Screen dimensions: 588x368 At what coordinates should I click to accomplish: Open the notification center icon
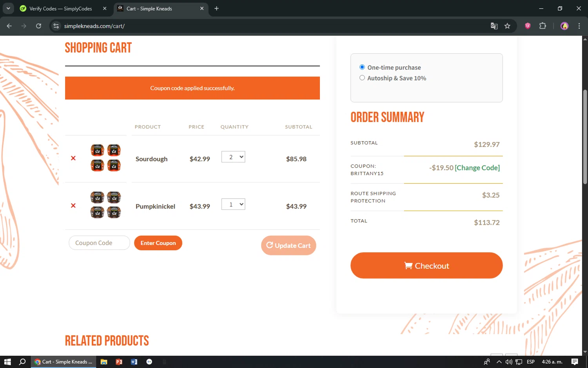575,362
